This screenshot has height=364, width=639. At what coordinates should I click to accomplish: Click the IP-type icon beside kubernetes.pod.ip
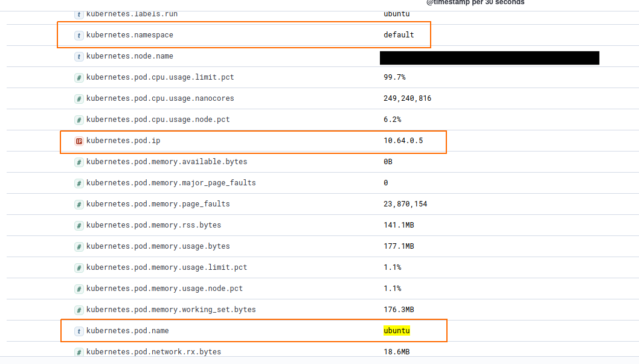(x=79, y=141)
